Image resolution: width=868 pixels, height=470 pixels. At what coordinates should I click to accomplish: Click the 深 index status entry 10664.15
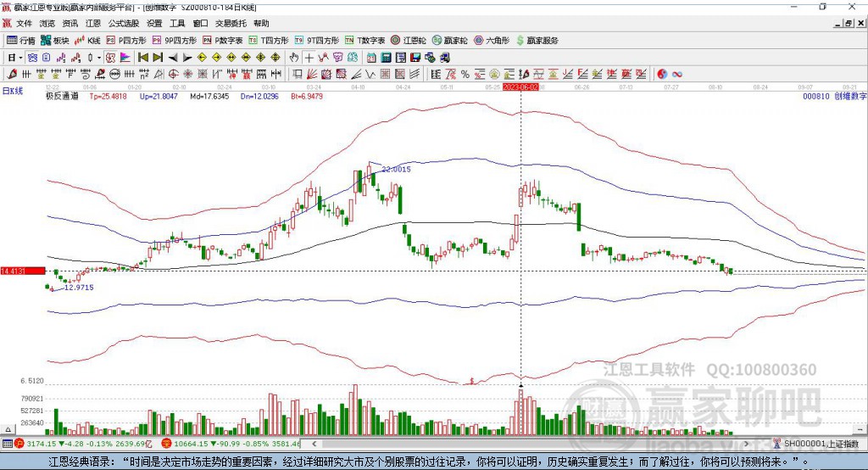[231, 444]
